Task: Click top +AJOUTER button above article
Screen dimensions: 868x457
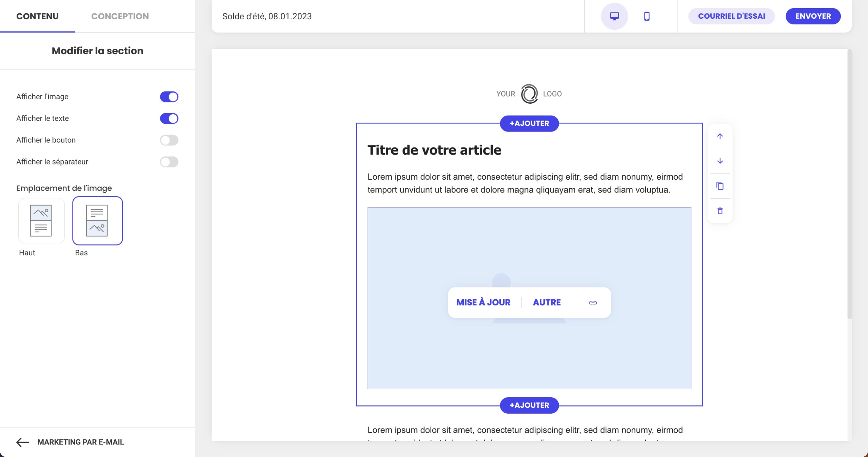Action: tap(529, 123)
